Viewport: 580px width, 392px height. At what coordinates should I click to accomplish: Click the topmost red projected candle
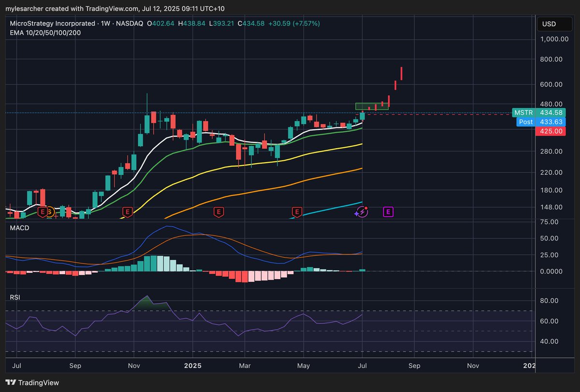pos(401,73)
